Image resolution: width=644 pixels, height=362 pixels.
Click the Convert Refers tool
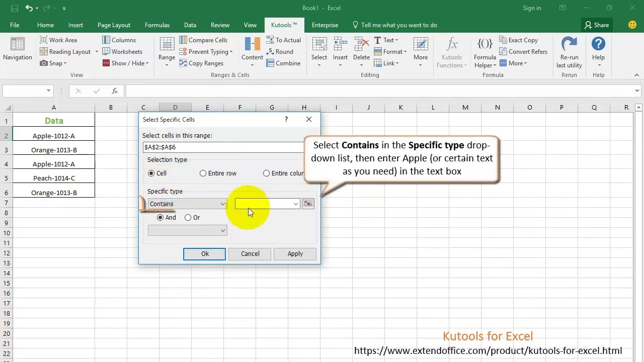(523, 52)
